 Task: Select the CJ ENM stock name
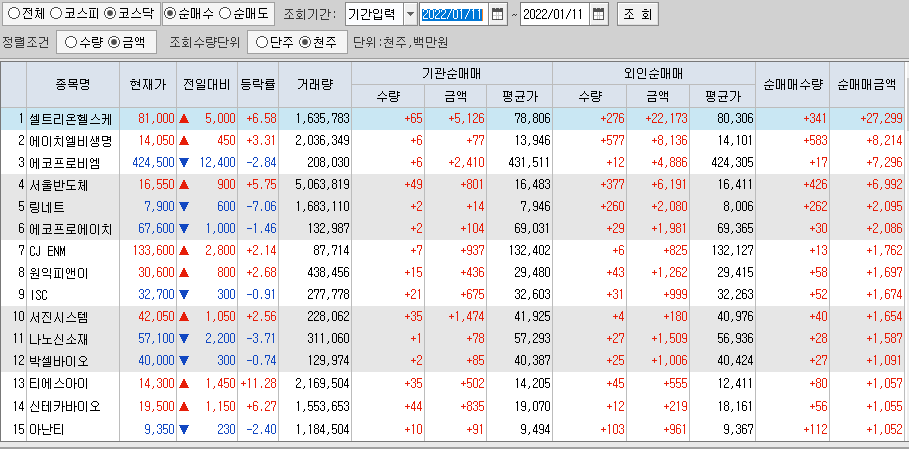click(x=49, y=251)
